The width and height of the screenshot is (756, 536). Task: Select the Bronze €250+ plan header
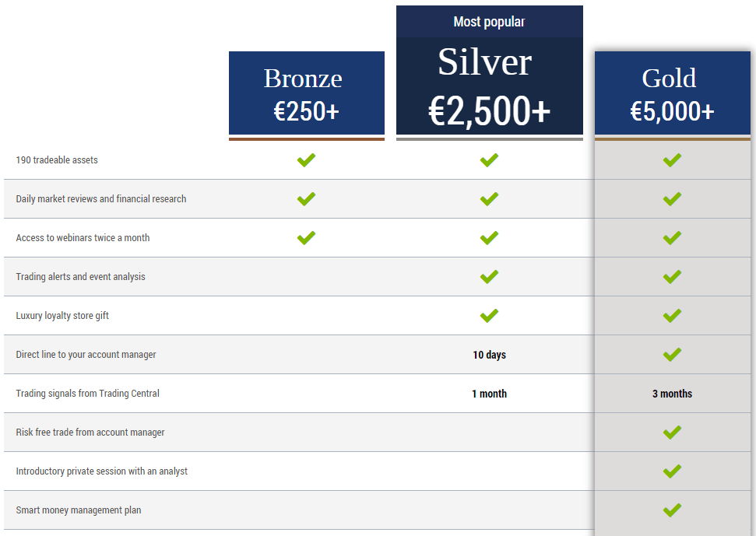[306, 94]
